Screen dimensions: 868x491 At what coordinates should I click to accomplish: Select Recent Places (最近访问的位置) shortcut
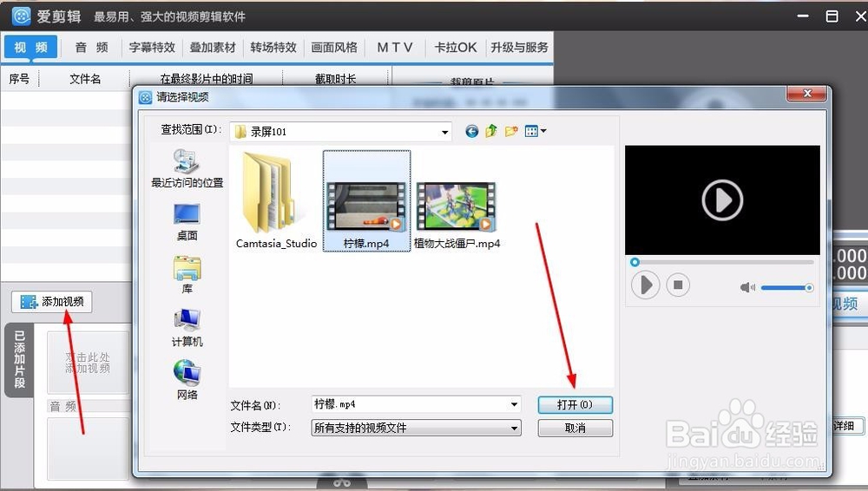(187, 168)
